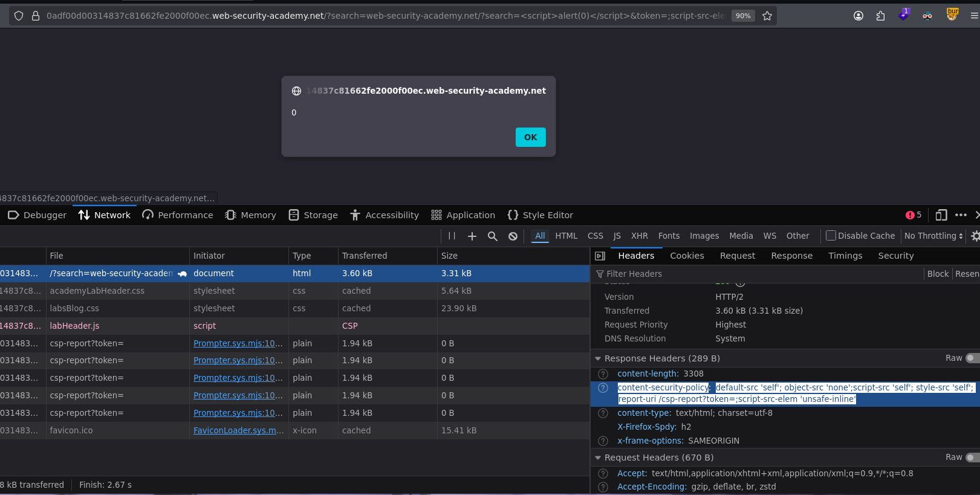Click the purple extension icon with badge 1
Image resolution: width=980 pixels, height=495 pixels.
(x=904, y=15)
